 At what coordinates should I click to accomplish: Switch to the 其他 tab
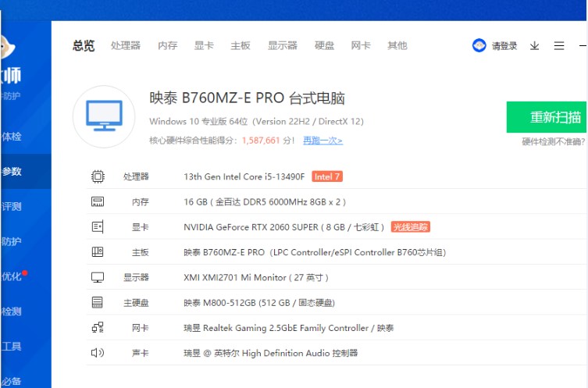click(x=397, y=46)
